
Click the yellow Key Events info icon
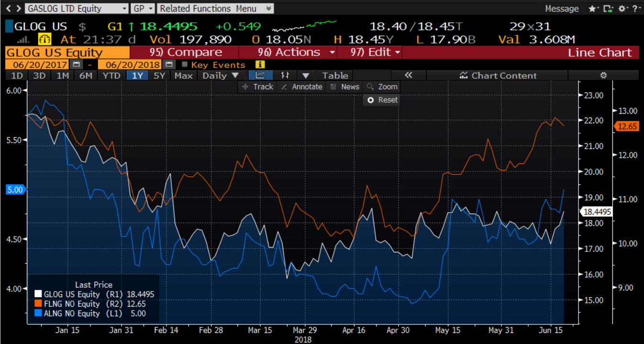[x=260, y=64]
